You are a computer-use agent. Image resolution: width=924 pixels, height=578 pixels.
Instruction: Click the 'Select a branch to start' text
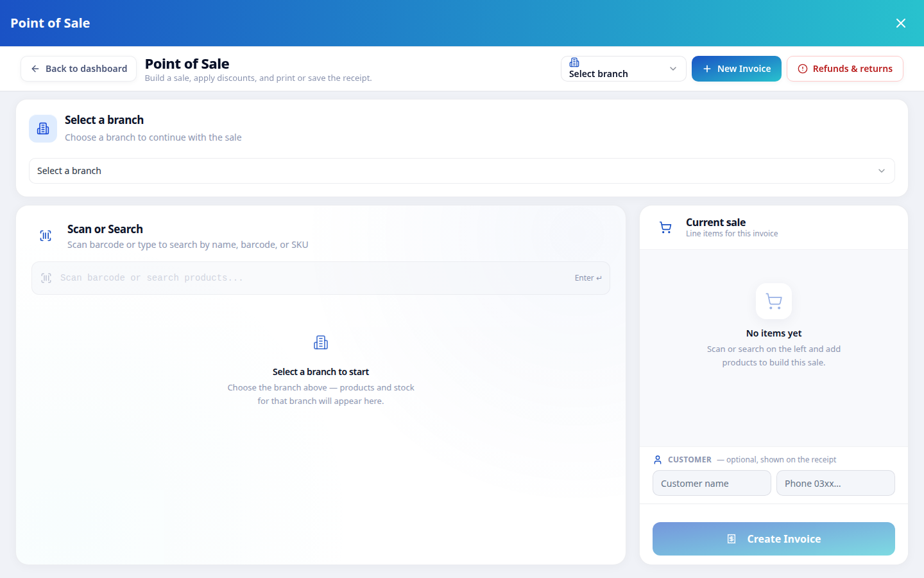point(321,372)
